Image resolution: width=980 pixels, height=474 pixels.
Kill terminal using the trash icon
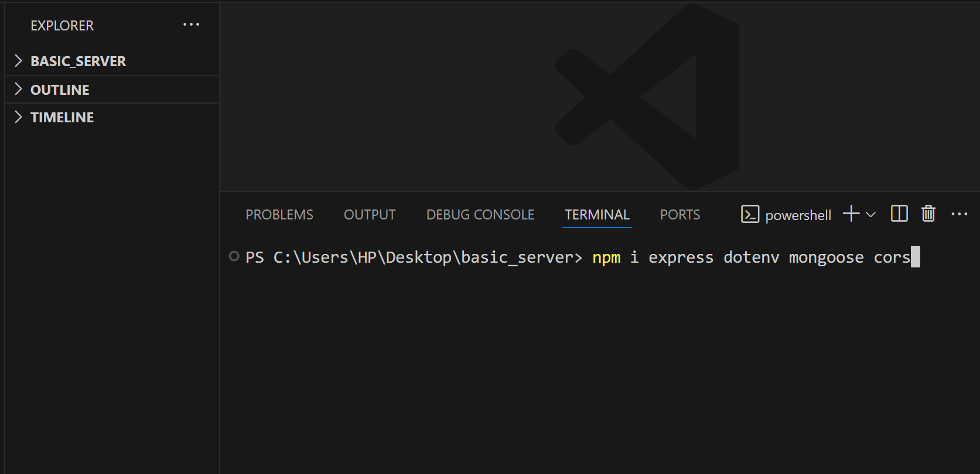pos(928,214)
